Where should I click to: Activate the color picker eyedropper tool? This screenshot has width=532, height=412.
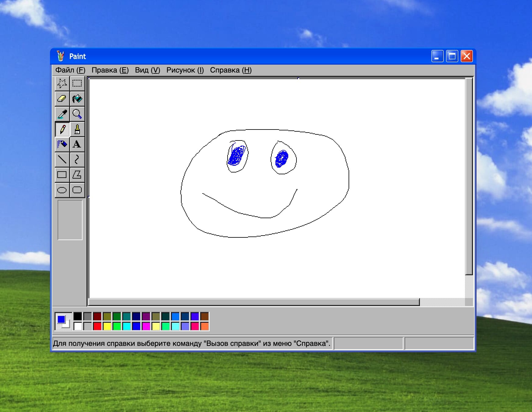click(62, 114)
